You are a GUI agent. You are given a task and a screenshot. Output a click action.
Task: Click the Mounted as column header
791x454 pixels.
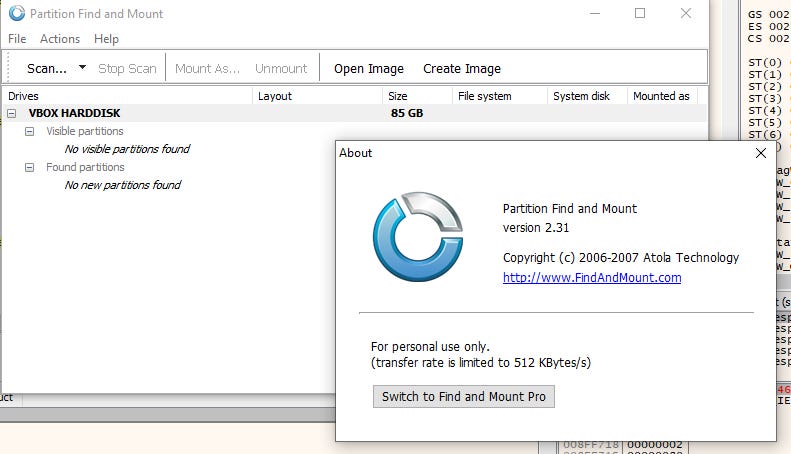pyautogui.click(x=662, y=96)
